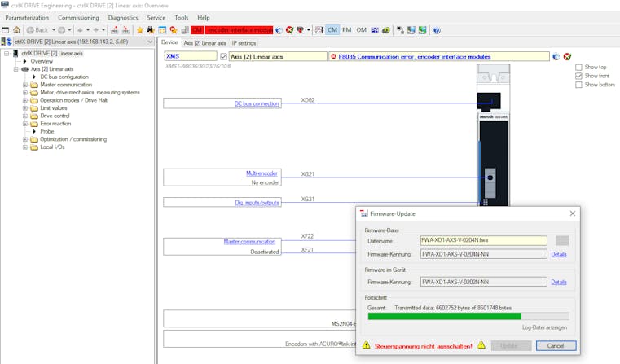Click the window layout icon at toolbar start
The width and height of the screenshot is (620, 364).
(6, 30)
